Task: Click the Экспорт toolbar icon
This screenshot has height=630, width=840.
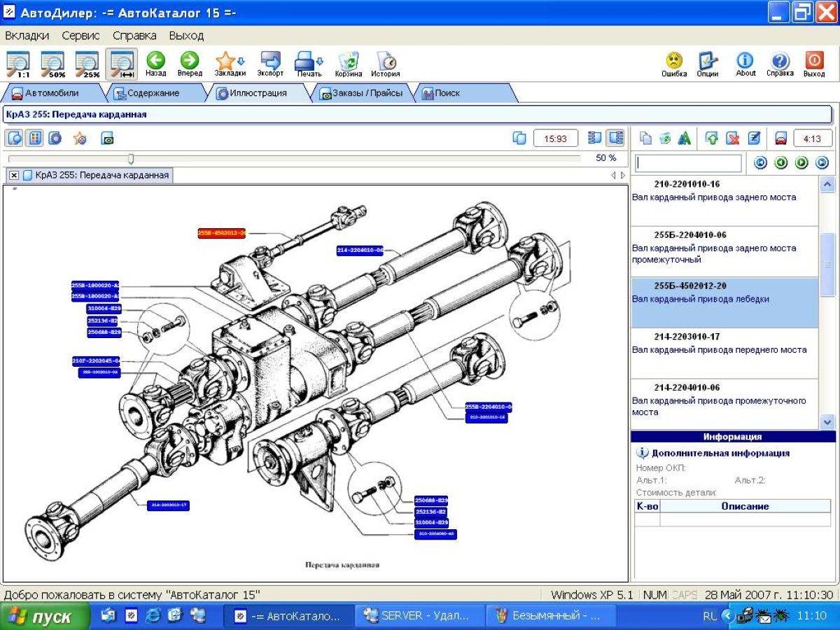Action: coord(270,64)
